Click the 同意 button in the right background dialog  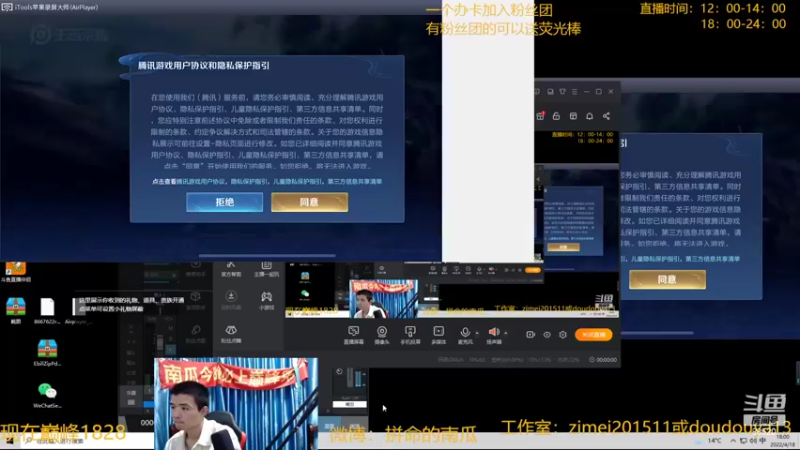click(x=667, y=280)
